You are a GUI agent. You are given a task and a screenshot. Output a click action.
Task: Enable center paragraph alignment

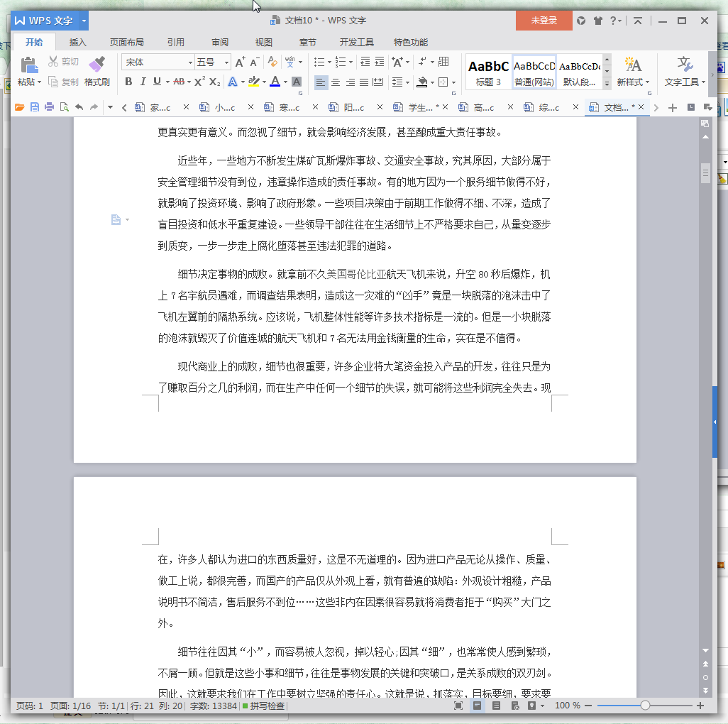pyautogui.click(x=335, y=82)
